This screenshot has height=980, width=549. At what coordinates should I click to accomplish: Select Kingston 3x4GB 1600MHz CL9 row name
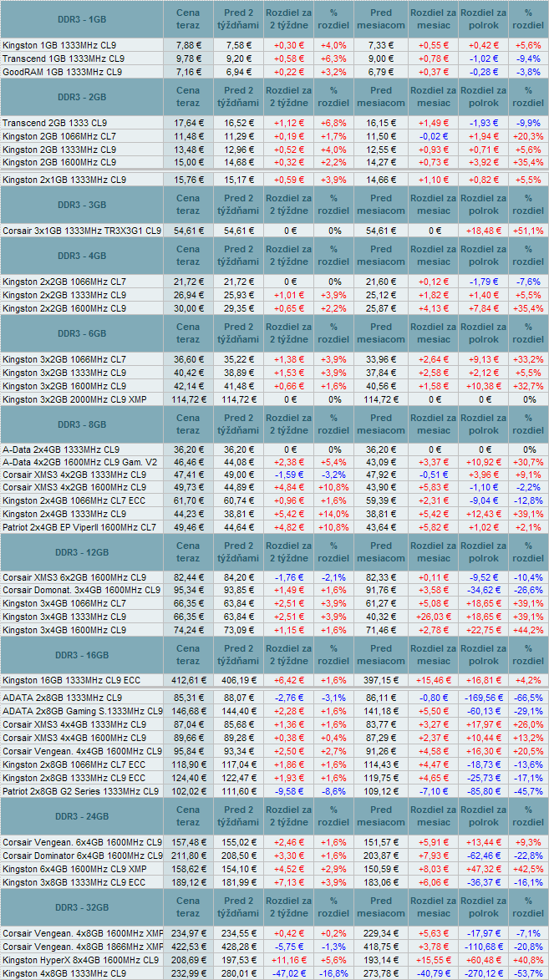[64, 629]
